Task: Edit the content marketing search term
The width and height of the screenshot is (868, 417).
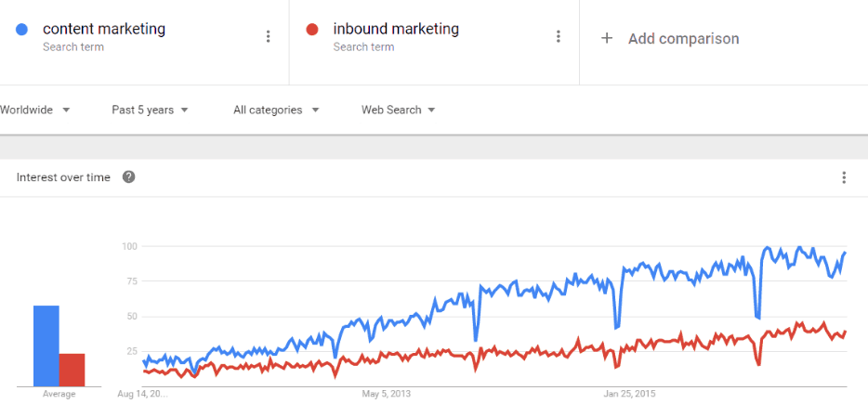Action: pyautogui.click(x=104, y=29)
